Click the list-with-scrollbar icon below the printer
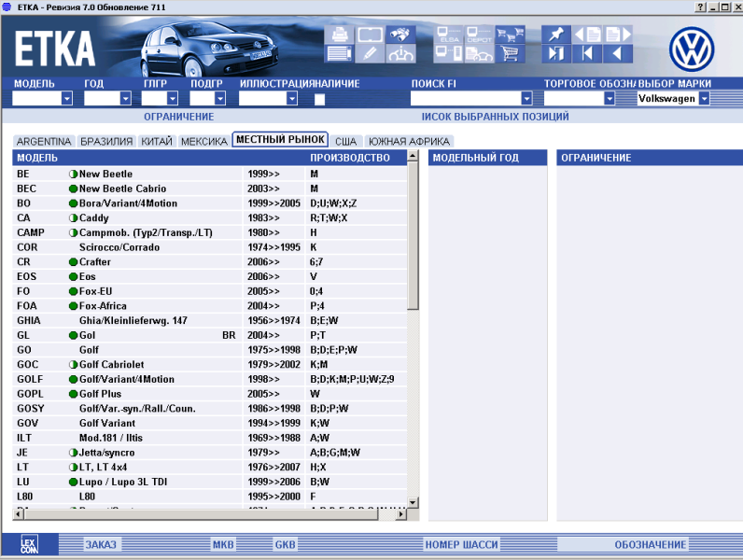 (x=339, y=53)
